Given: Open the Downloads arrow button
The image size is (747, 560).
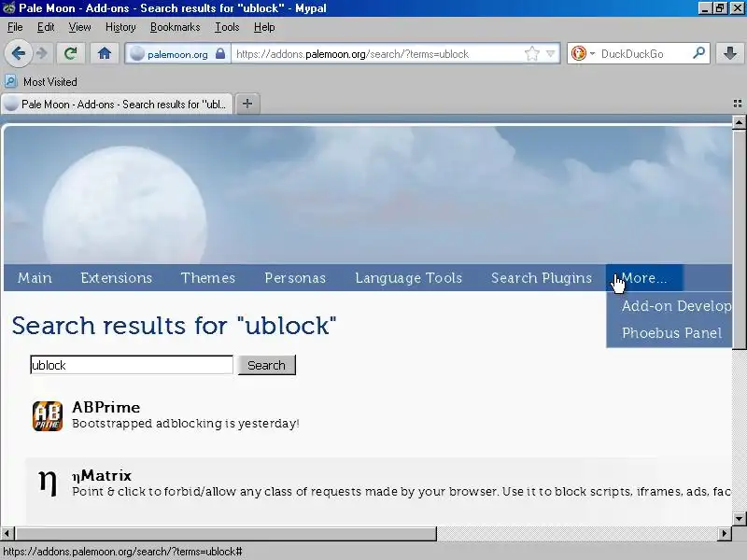Looking at the screenshot, I should point(730,53).
